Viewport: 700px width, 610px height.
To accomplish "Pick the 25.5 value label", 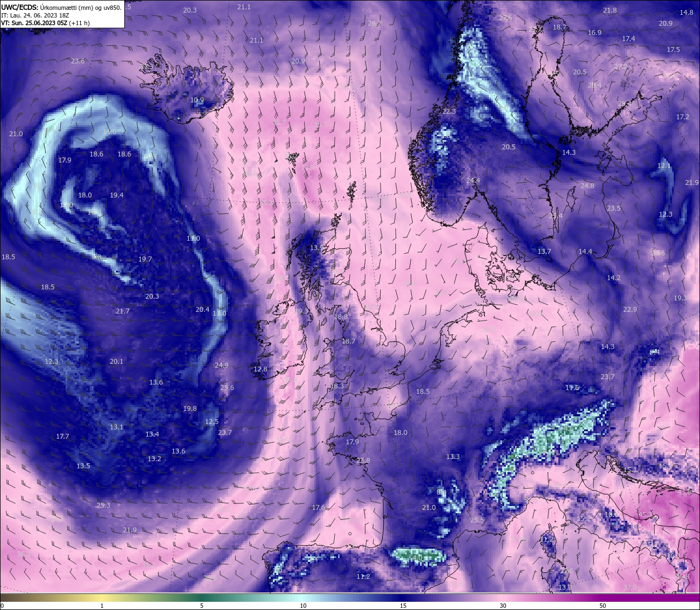I will [477, 520].
